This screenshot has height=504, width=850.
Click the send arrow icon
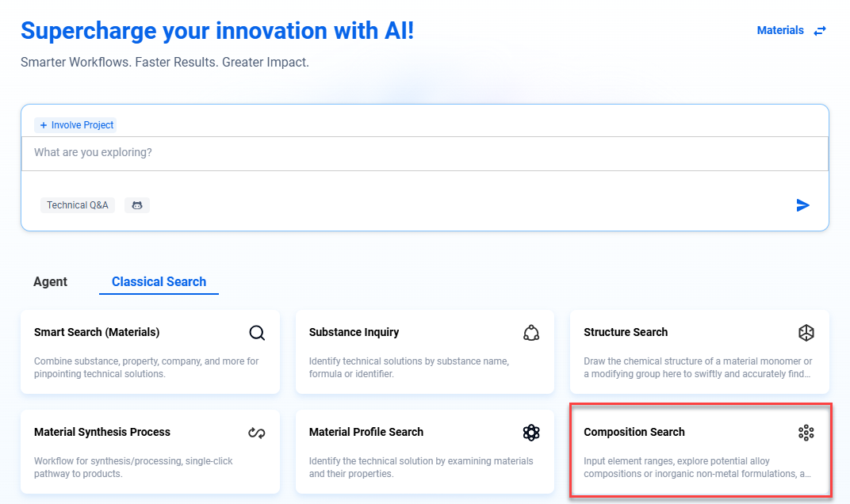(802, 205)
